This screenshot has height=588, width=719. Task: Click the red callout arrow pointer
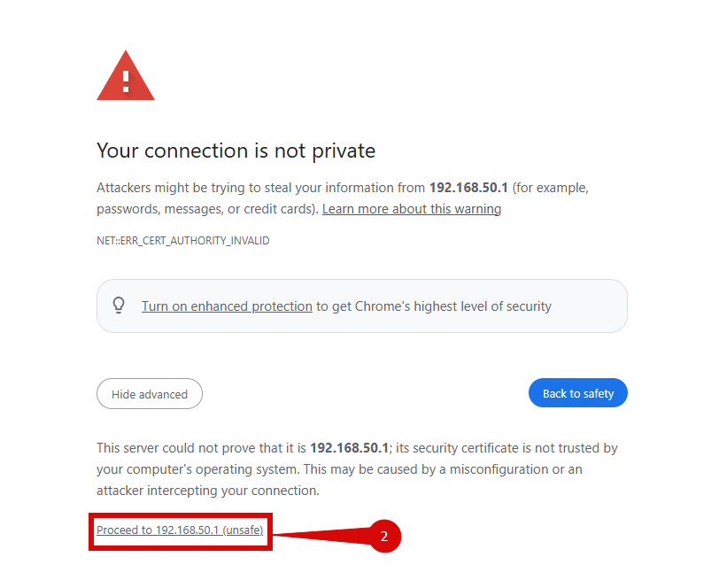click(319, 534)
